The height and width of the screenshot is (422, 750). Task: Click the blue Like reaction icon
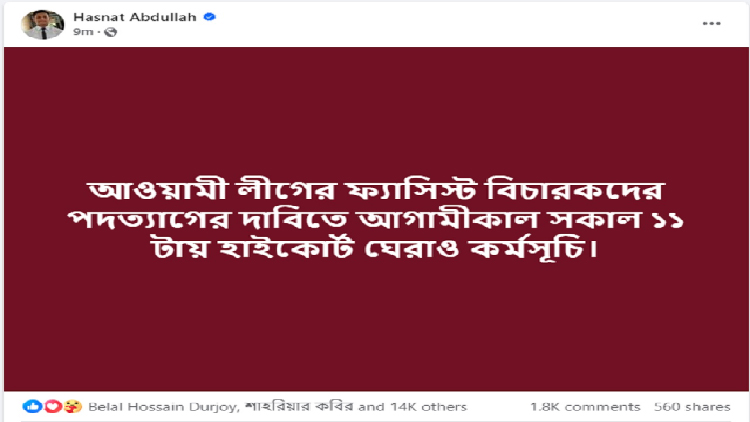32,407
